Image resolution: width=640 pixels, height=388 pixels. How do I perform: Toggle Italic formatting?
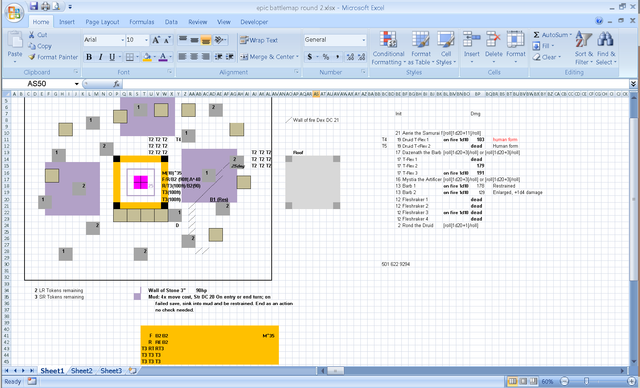click(x=100, y=57)
